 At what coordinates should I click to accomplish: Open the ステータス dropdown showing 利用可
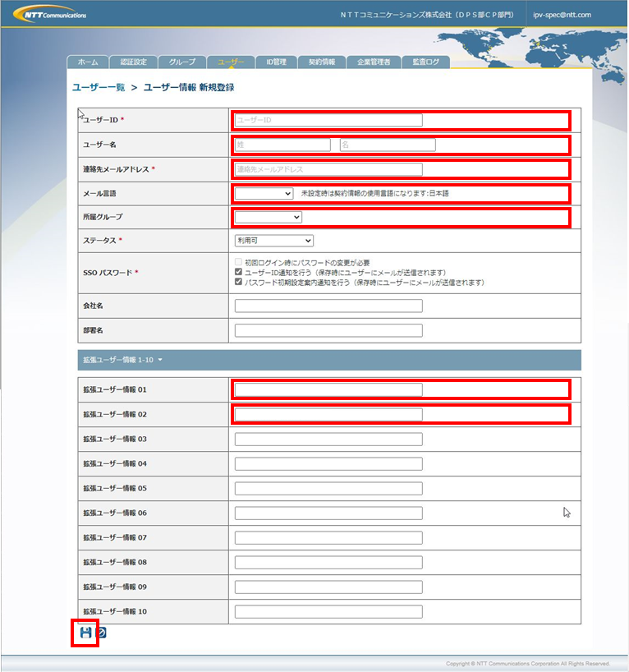(x=273, y=241)
